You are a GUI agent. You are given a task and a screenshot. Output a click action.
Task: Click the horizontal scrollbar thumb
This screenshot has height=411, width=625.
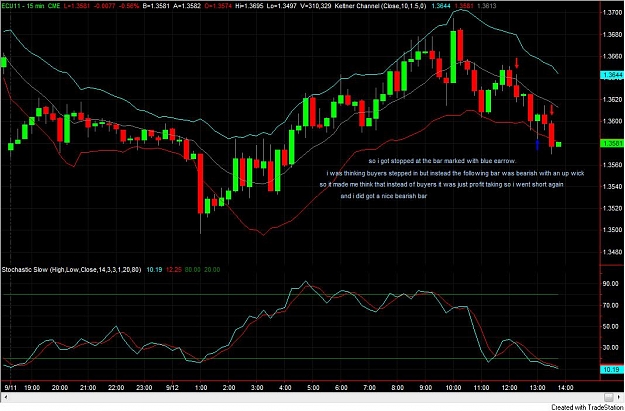[x=609, y=397]
